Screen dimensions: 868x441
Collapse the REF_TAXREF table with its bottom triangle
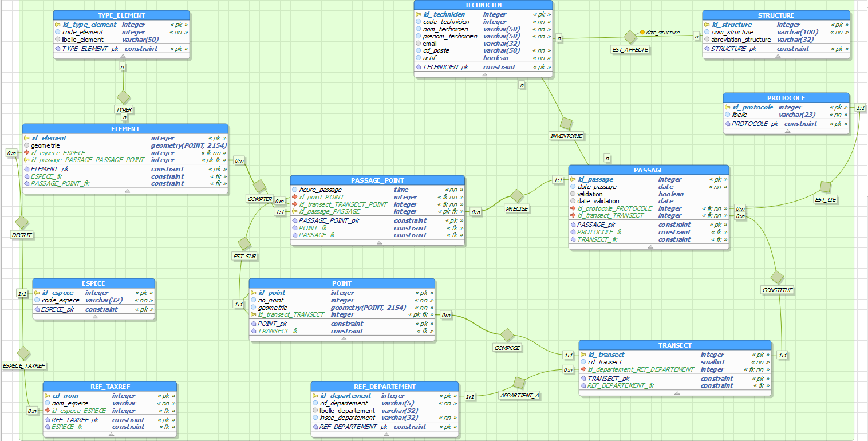[x=111, y=434]
